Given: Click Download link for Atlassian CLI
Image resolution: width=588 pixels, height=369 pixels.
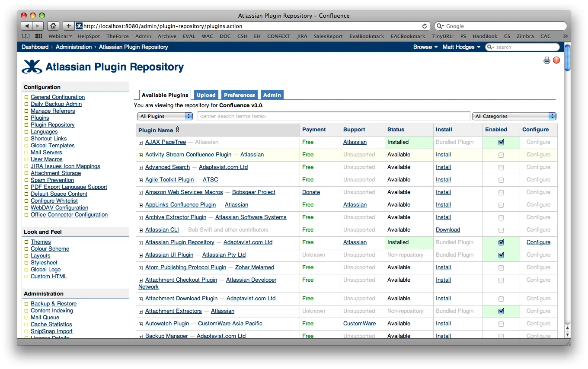Looking at the screenshot, I should coord(447,230).
